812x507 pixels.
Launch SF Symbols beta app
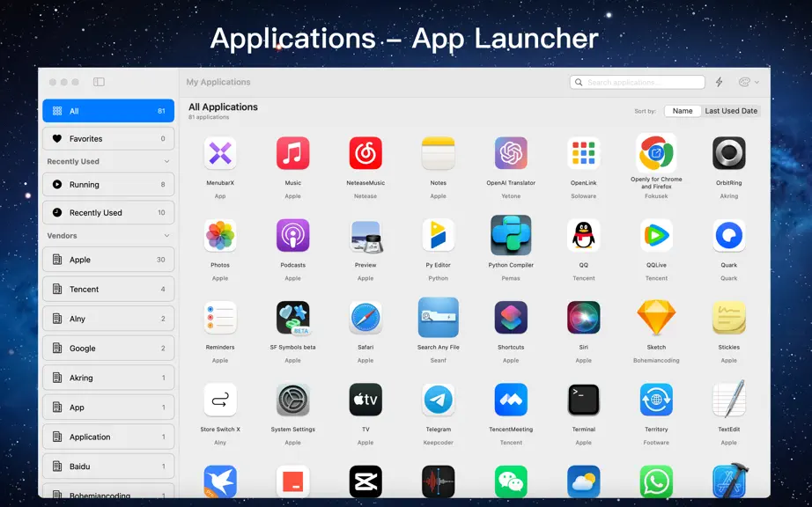[292, 318]
